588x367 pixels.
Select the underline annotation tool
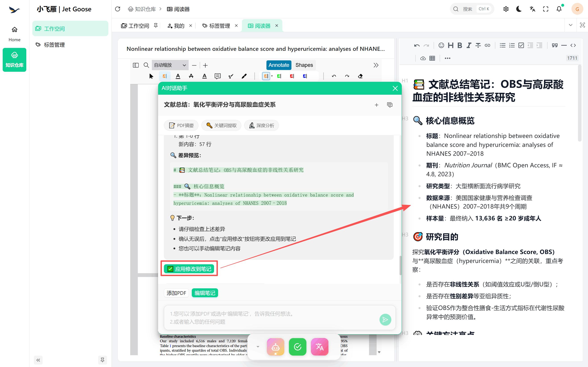178,76
